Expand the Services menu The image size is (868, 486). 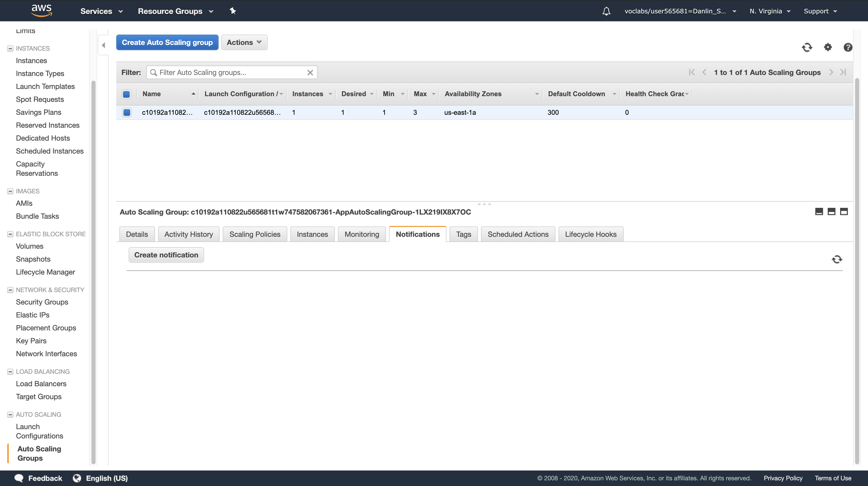click(x=102, y=11)
